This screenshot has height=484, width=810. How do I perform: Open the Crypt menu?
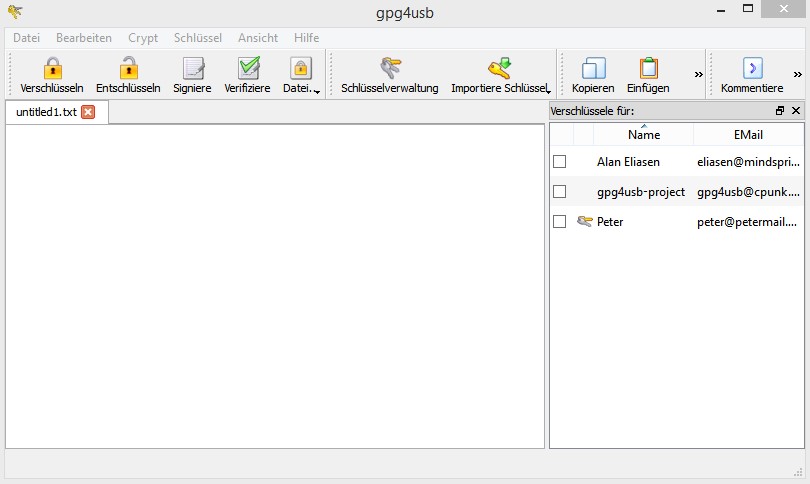point(143,38)
